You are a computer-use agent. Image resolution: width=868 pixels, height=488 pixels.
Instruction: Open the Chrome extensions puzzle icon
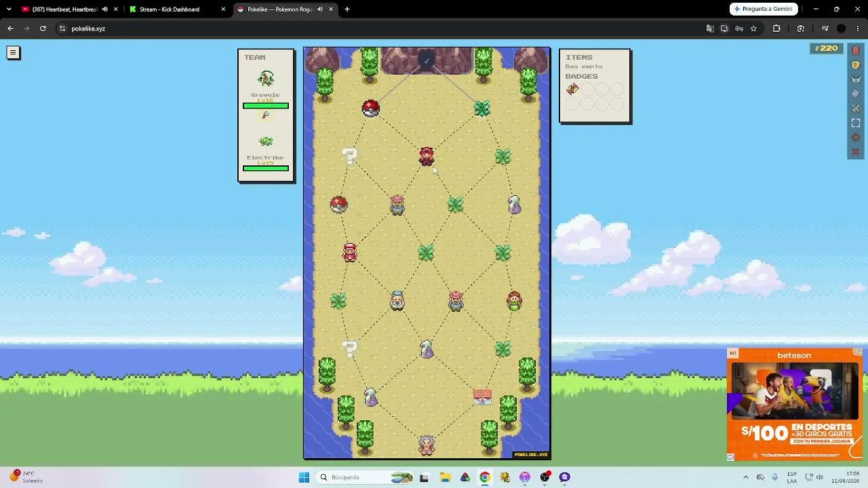tap(776, 28)
